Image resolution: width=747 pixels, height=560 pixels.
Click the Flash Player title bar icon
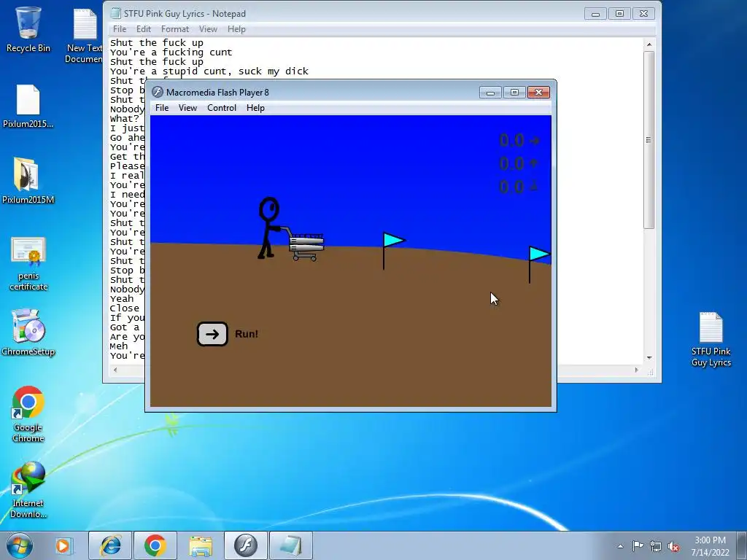158,92
